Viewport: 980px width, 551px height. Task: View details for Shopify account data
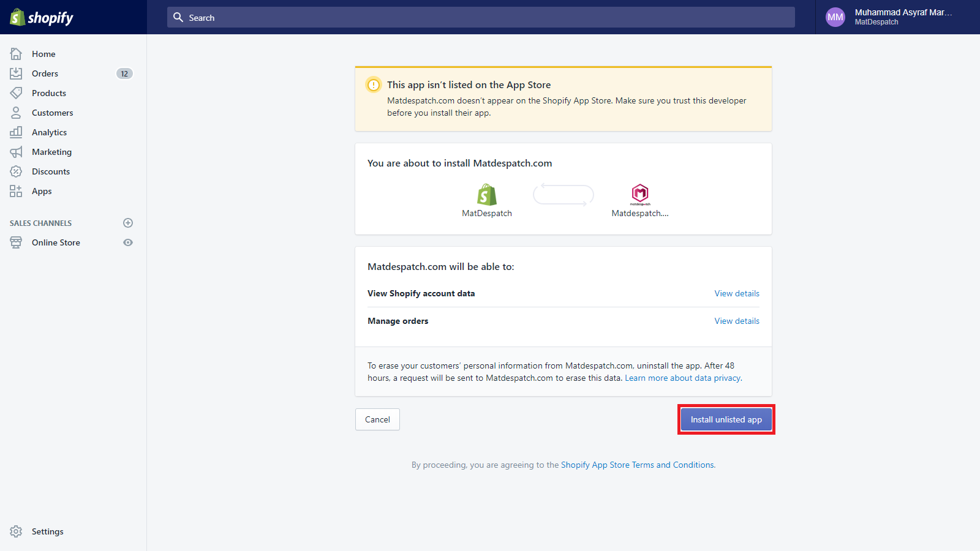pyautogui.click(x=737, y=293)
